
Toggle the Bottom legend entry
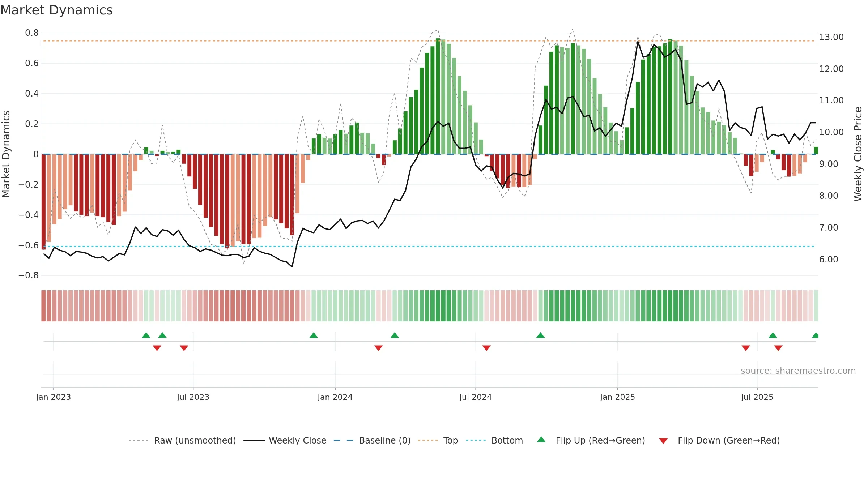(494, 440)
